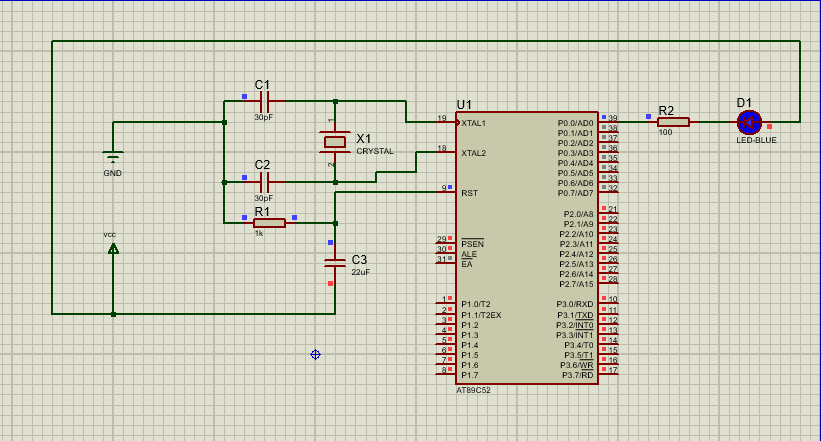This screenshot has height=441, width=822.
Task: Click the P0.0/AD0 pin label
Action: coord(575,123)
